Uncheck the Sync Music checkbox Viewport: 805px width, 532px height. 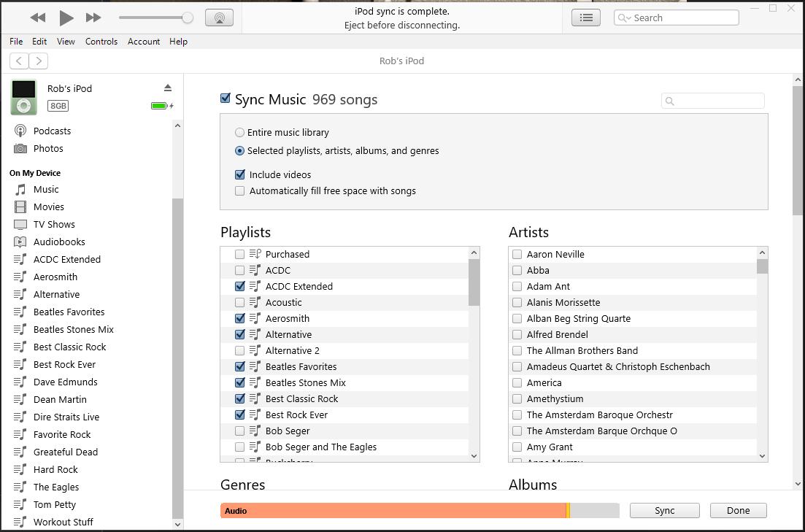(225, 98)
